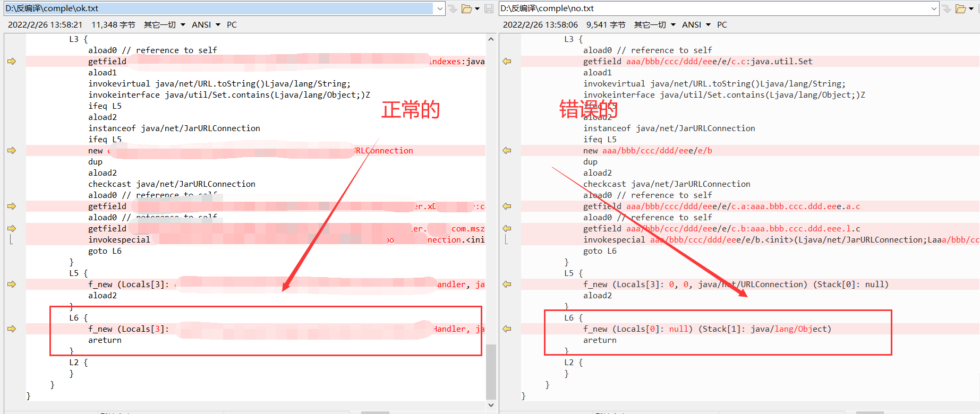Copy right 'c.c:java.util.Set' line to left
The height and width of the screenshot is (414, 980).
point(507,62)
